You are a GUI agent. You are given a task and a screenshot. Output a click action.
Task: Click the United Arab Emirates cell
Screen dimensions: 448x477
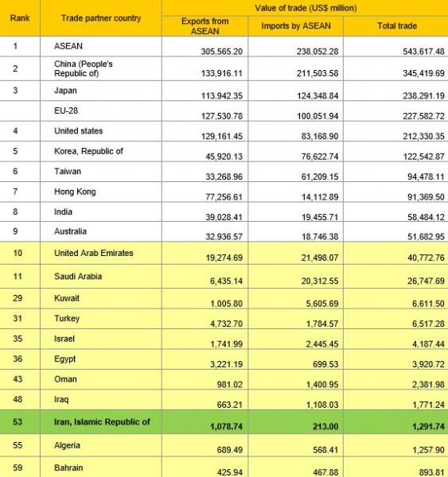pos(101,253)
